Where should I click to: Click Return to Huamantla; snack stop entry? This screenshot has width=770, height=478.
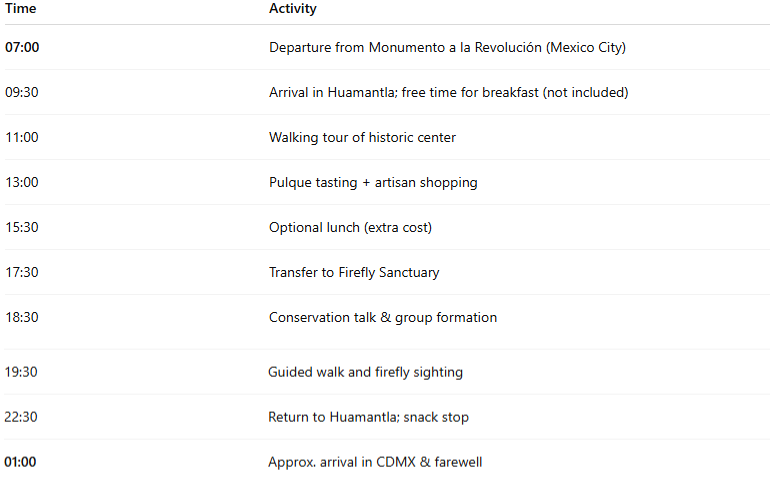(x=368, y=417)
